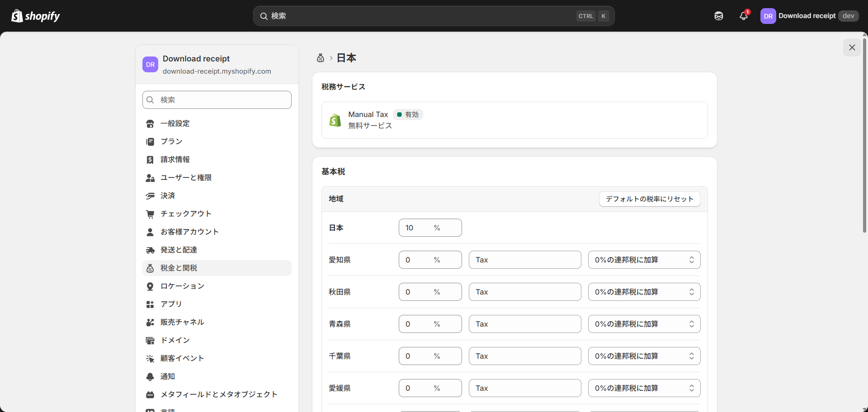Open 愛媛県 federal tax dropdown

(644, 388)
